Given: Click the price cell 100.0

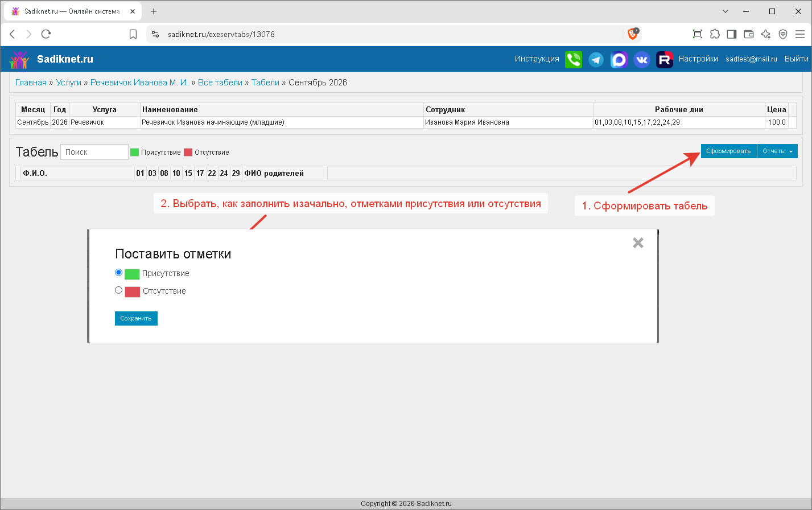Looking at the screenshot, I should [777, 122].
